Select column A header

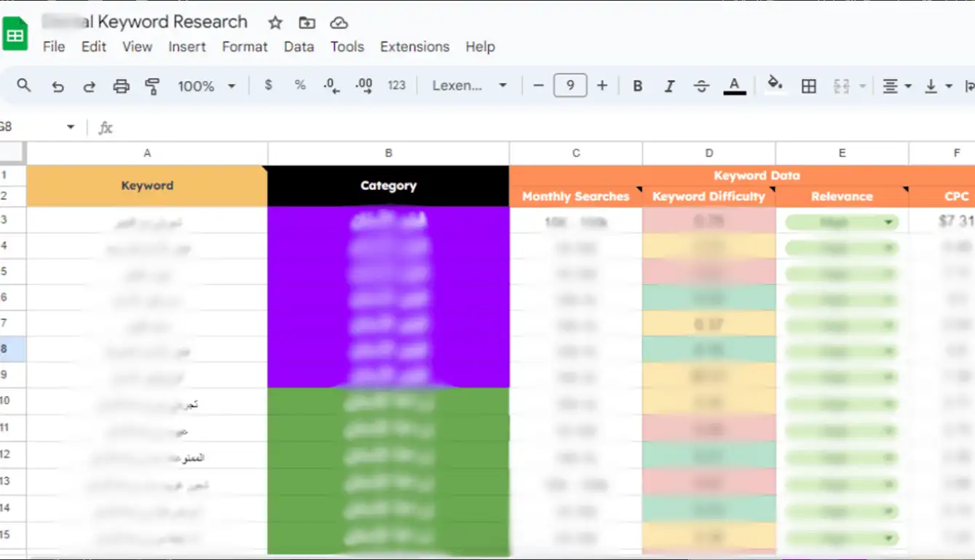point(147,153)
